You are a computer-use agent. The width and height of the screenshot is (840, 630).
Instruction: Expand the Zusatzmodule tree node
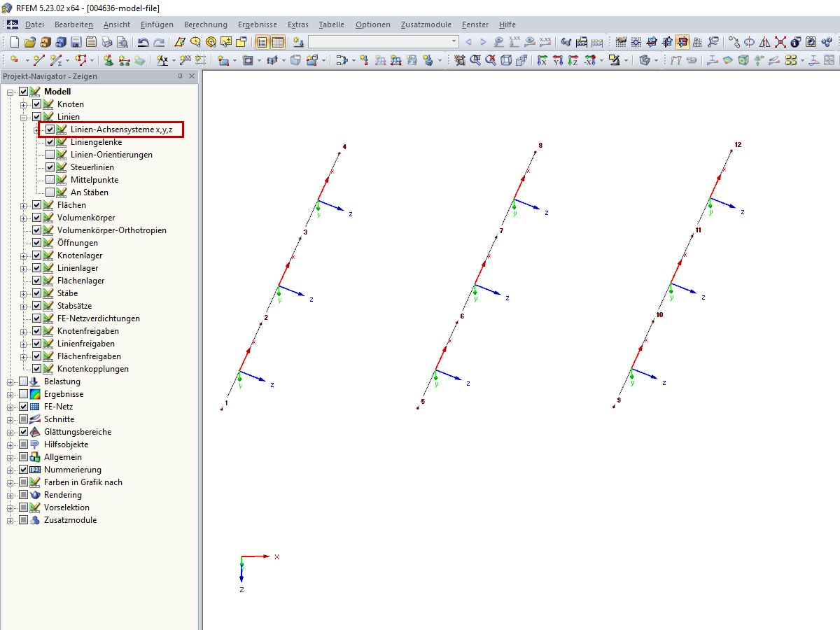point(10,520)
